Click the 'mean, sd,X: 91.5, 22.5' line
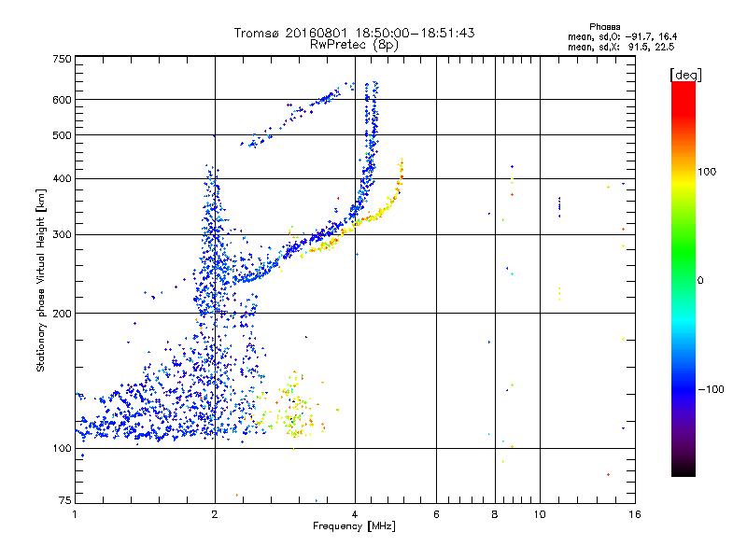747x560 pixels. click(x=621, y=47)
